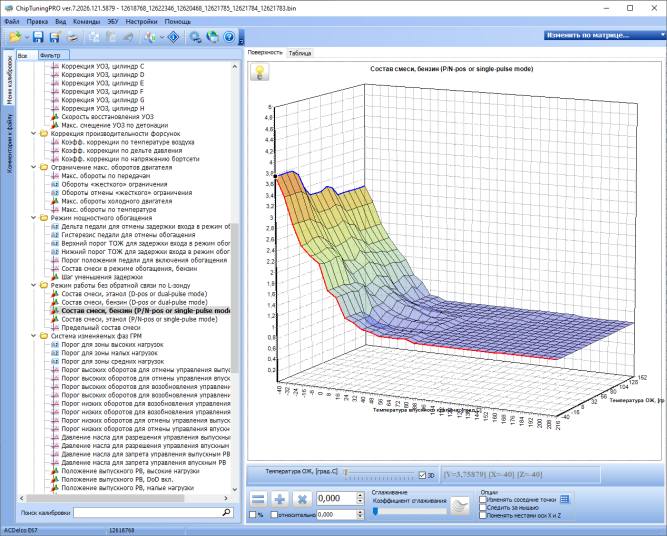Screen dimensions: 667x536
Task: Click the upper 0,000 value input field
Action: click(336, 498)
